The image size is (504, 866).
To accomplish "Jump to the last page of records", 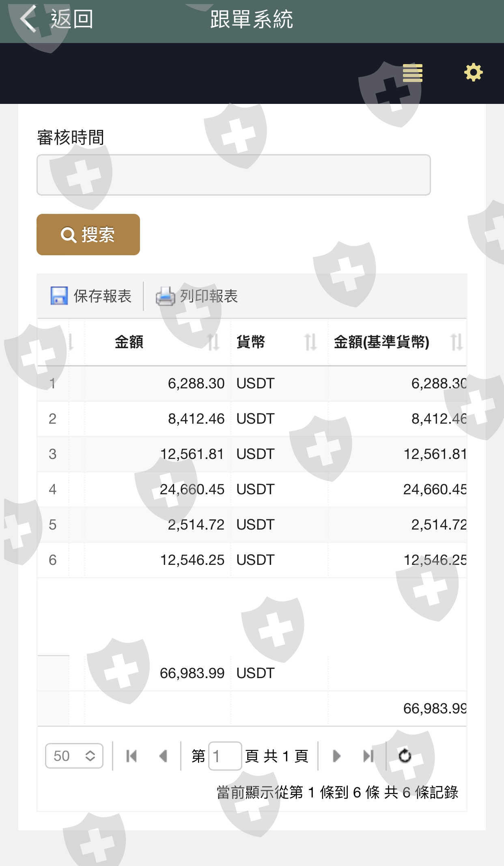I will pos(368,756).
